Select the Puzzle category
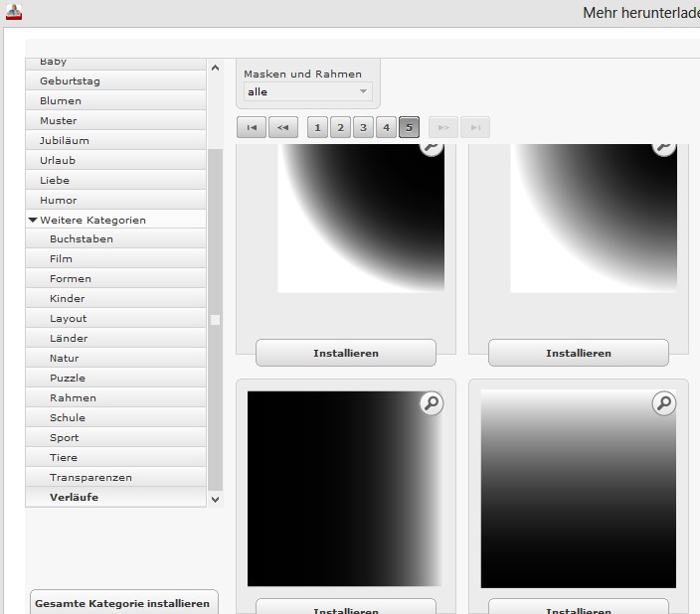The width and height of the screenshot is (700, 614). click(x=68, y=378)
